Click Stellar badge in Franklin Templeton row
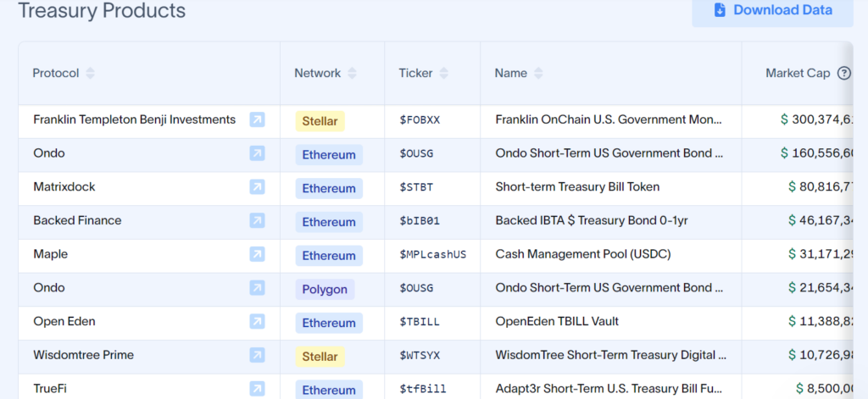Image resolution: width=868 pixels, height=399 pixels. pyautogui.click(x=320, y=121)
